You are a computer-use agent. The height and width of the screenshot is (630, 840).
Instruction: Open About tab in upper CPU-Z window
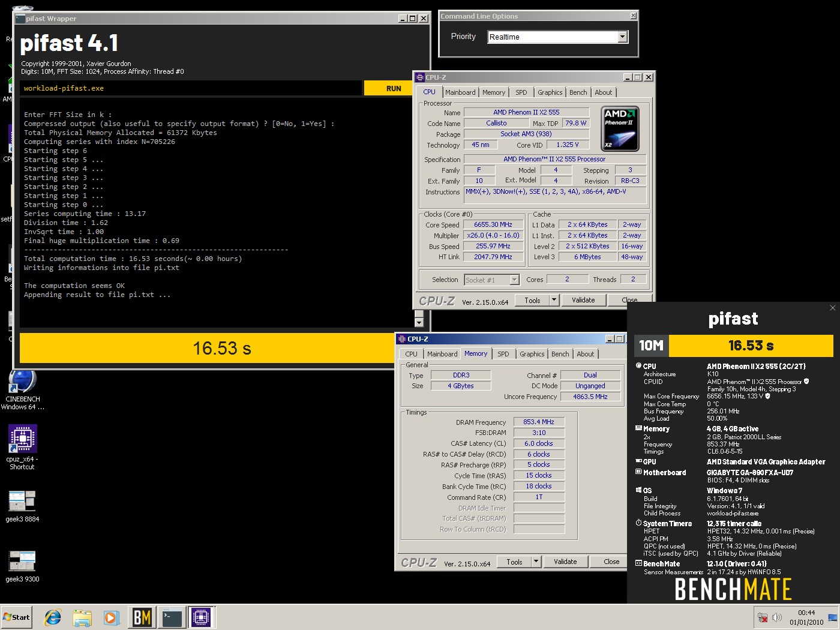(x=604, y=92)
